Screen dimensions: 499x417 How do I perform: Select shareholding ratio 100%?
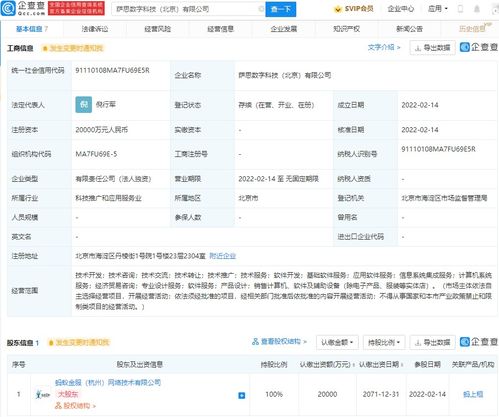pos(274,394)
